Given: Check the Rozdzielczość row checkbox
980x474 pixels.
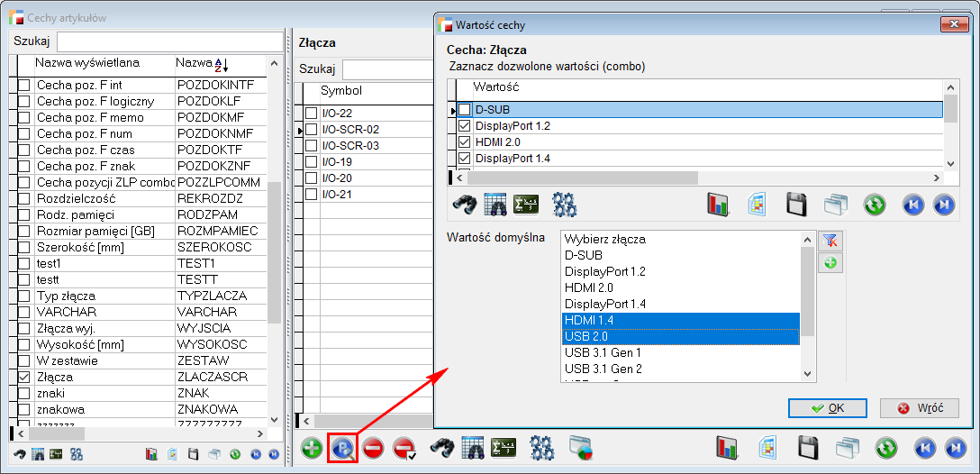Looking at the screenshot, I should point(23,199).
